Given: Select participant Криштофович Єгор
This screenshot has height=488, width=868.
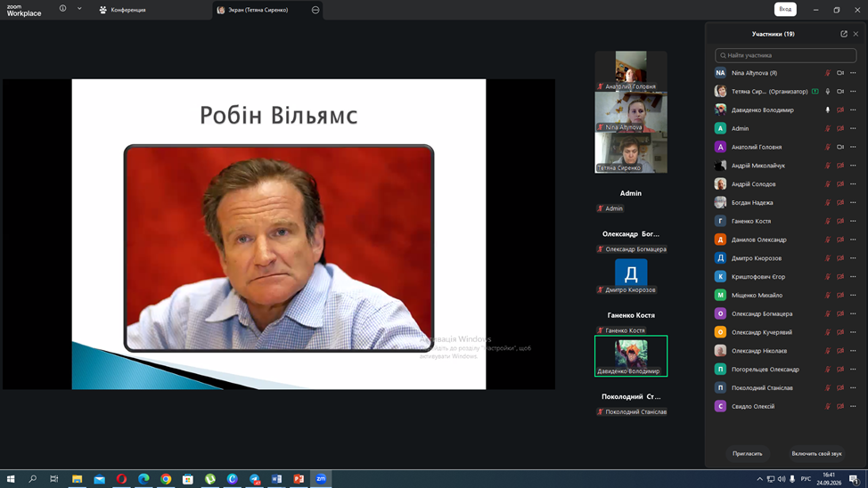Looking at the screenshot, I should (785, 277).
